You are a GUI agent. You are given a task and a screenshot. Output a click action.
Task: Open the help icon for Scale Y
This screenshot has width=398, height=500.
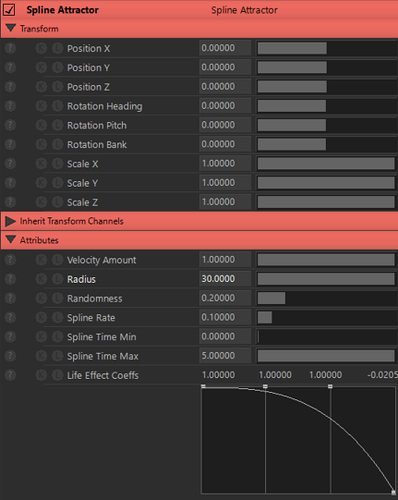point(10,183)
